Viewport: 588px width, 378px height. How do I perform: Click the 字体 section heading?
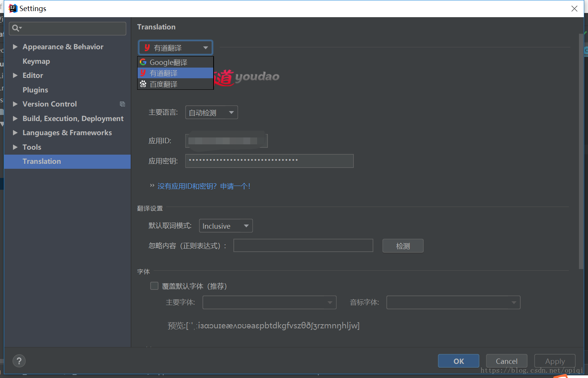click(144, 271)
